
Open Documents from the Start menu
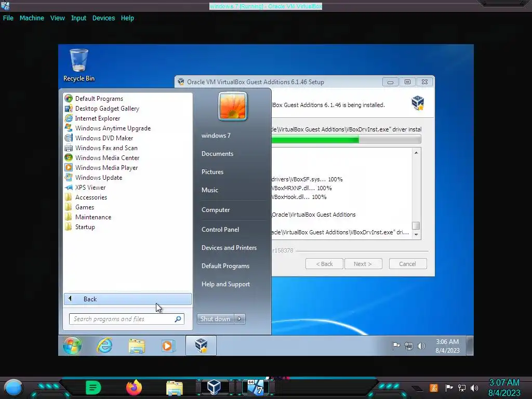pos(218,153)
